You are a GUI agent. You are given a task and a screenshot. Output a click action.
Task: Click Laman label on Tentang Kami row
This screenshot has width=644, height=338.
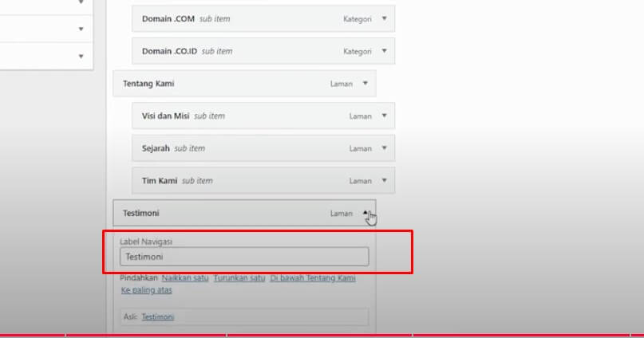point(342,84)
